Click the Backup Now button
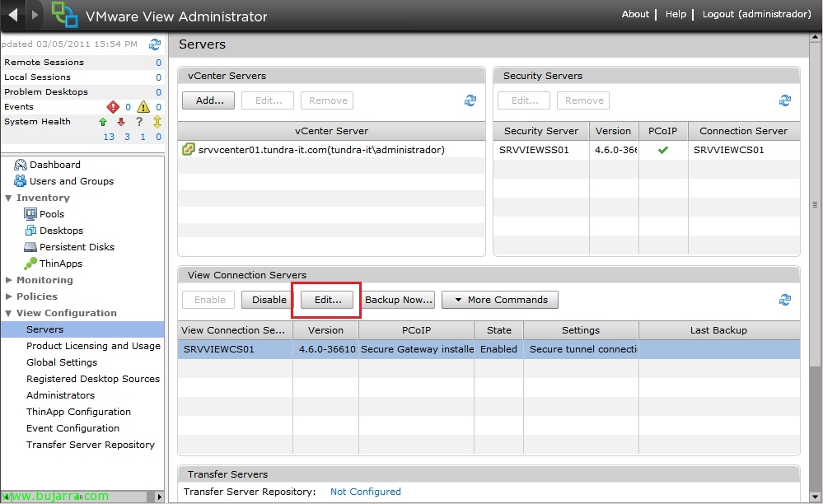The width and height of the screenshot is (823, 504). (399, 300)
